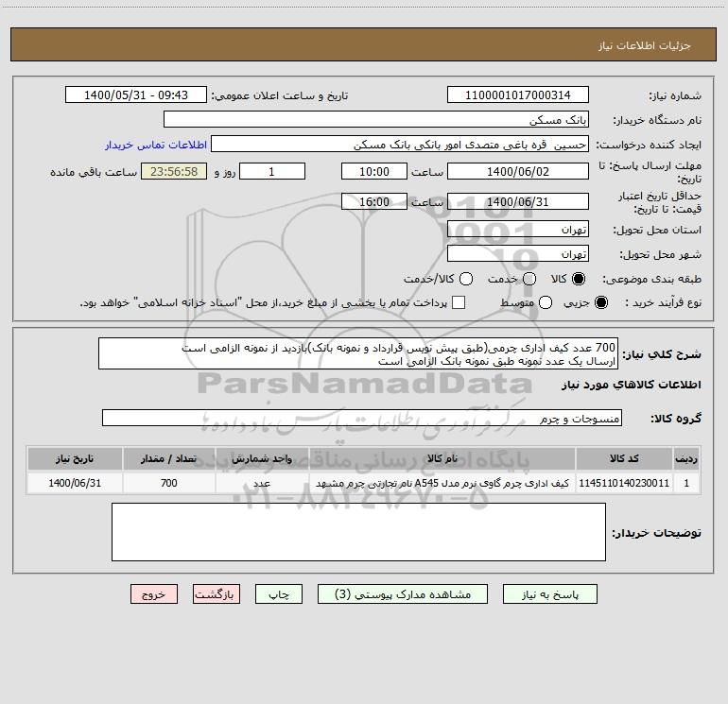The height and width of the screenshot is (704, 728).
Task: Click the response deadline date 1400/06/02
Action: click(x=518, y=171)
